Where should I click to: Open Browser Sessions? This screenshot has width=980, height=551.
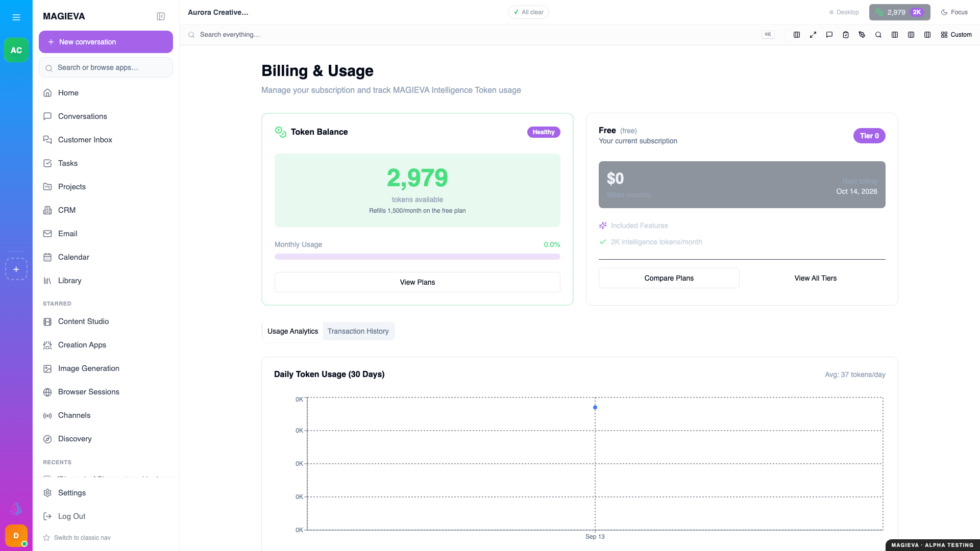tap(106, 392)
